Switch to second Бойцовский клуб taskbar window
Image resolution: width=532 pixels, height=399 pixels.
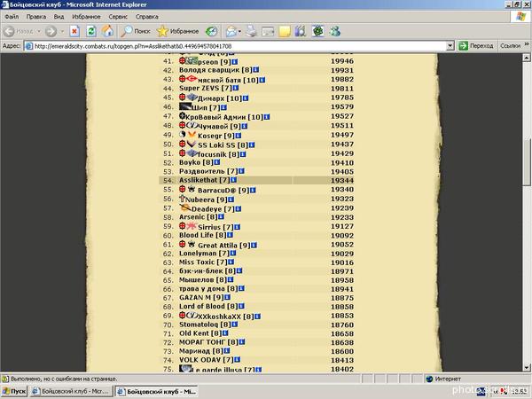click(156, 392)
